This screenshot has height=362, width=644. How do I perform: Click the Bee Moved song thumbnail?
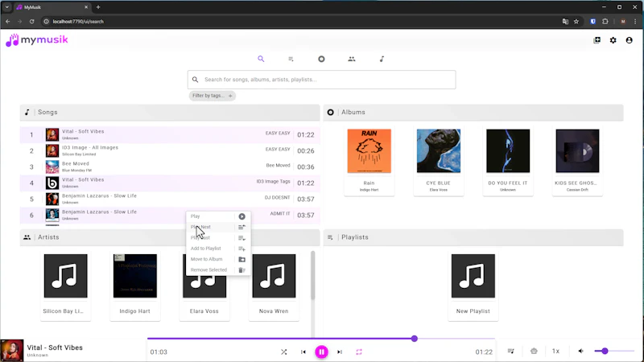pos(52,167)
